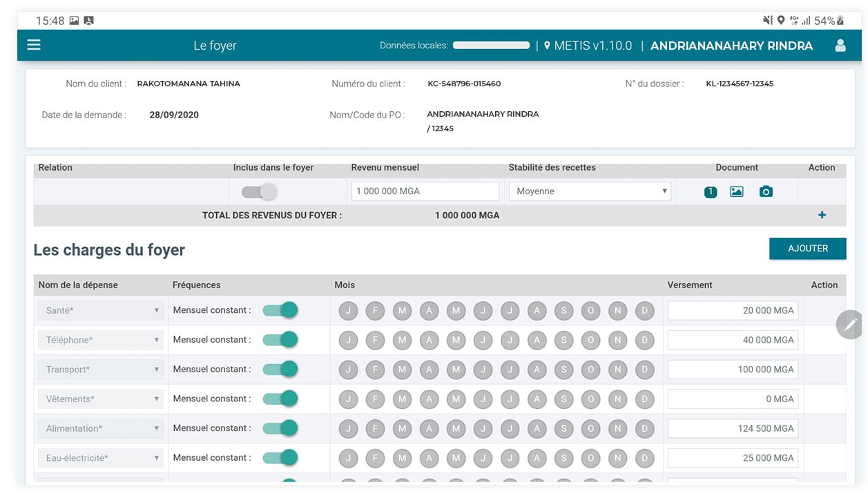Edit the Eau-électricité Versement 25 000 MGA field

[x=733, y=458]
